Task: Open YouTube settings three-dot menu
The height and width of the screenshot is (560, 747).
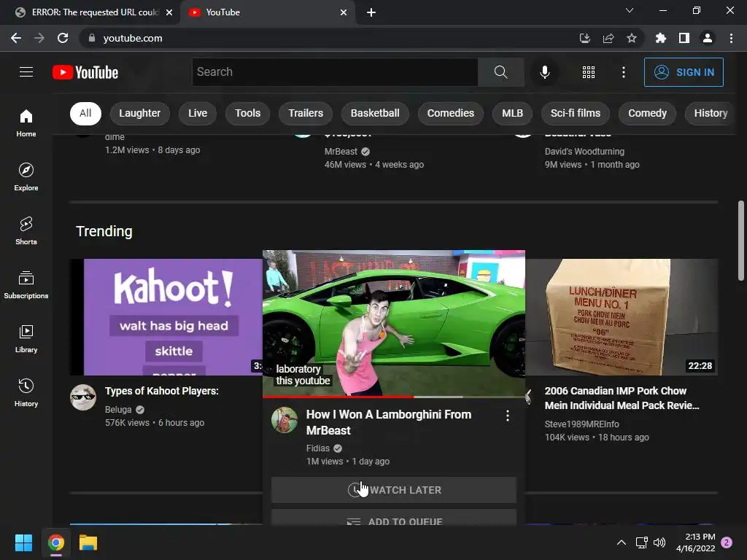Action: pos(623,72)
